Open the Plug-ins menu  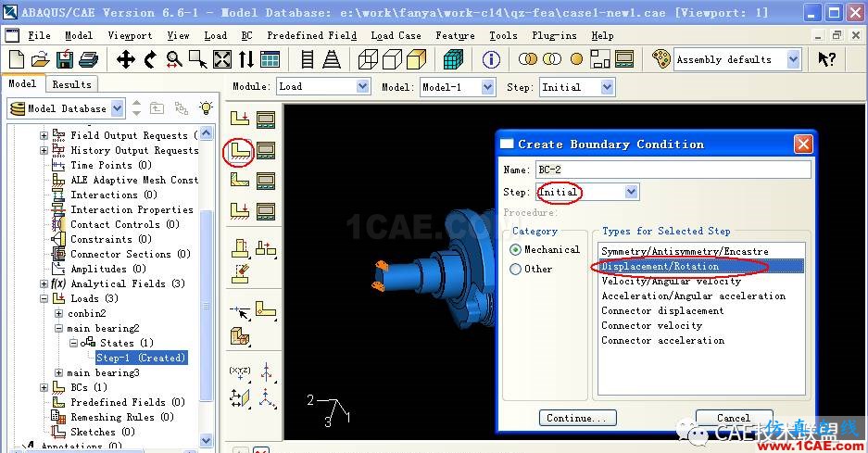click(554, 35)
